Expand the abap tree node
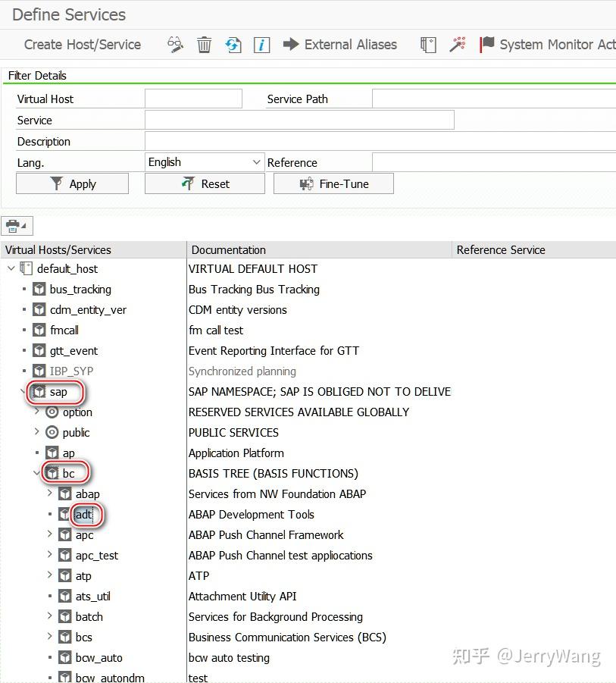Screen dimensions: 616x683 [48, 493]
